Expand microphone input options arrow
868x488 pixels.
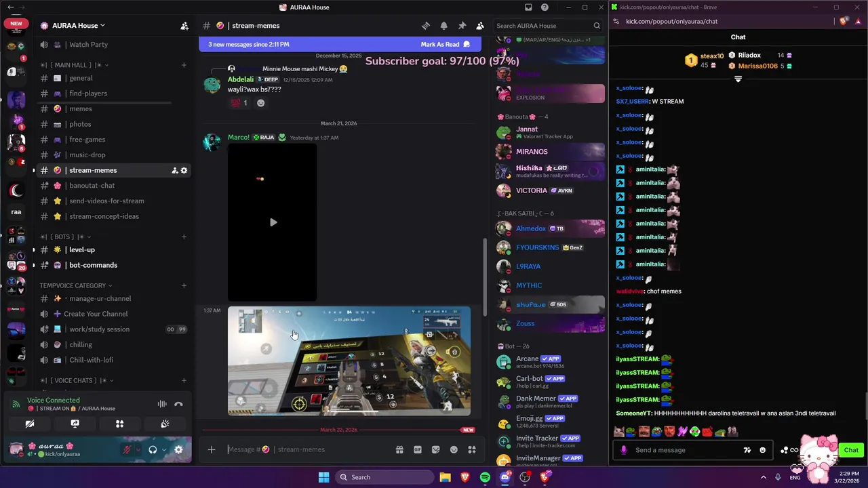(138, 449)
